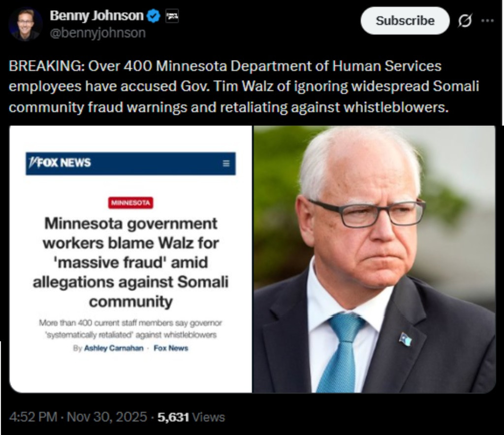Click the 4:52 PM Nov 30, 2025 timestamp
This screenshot has width=504, height=435.
pos(78,417)
